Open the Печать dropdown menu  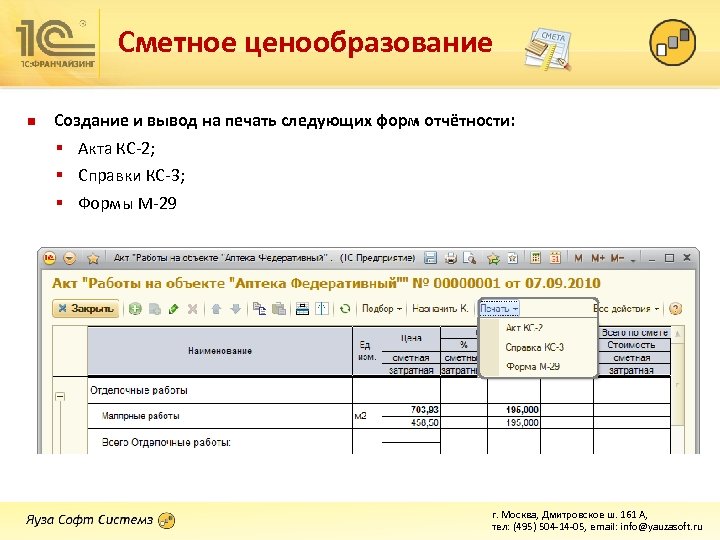[499, 309]
